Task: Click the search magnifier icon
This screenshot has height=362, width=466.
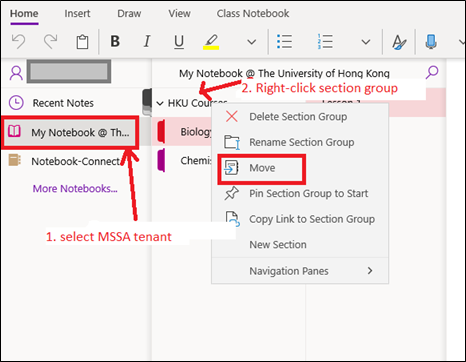Action: tap(432, 72)
